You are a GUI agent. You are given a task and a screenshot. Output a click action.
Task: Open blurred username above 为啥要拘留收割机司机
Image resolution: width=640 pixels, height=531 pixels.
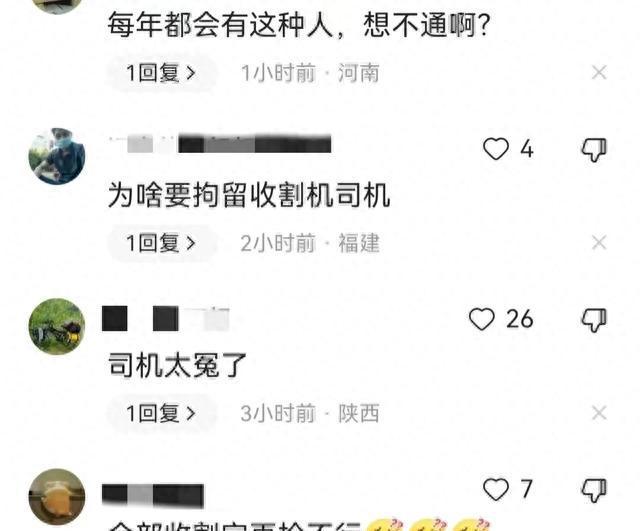point(220,144)
